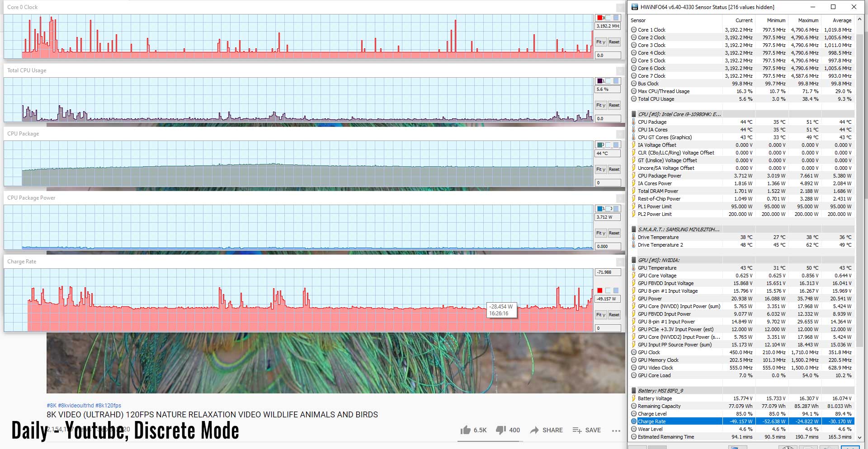This screenshot has width=868, height=449.
Task: Sort by the Maximum column header
Action: coord(808,20)
